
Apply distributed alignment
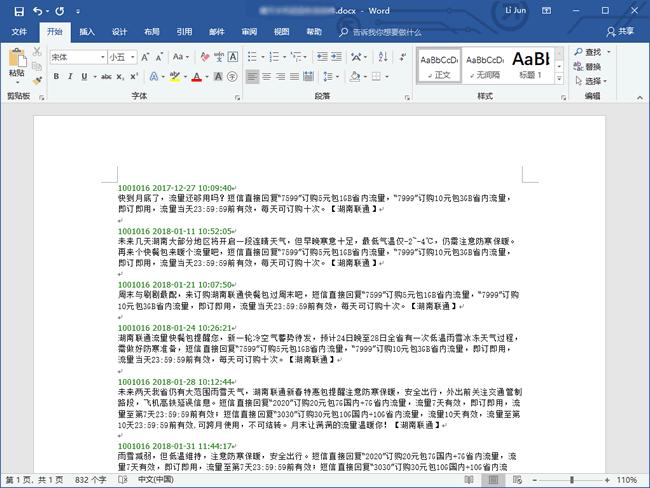(x=308, y=77)
